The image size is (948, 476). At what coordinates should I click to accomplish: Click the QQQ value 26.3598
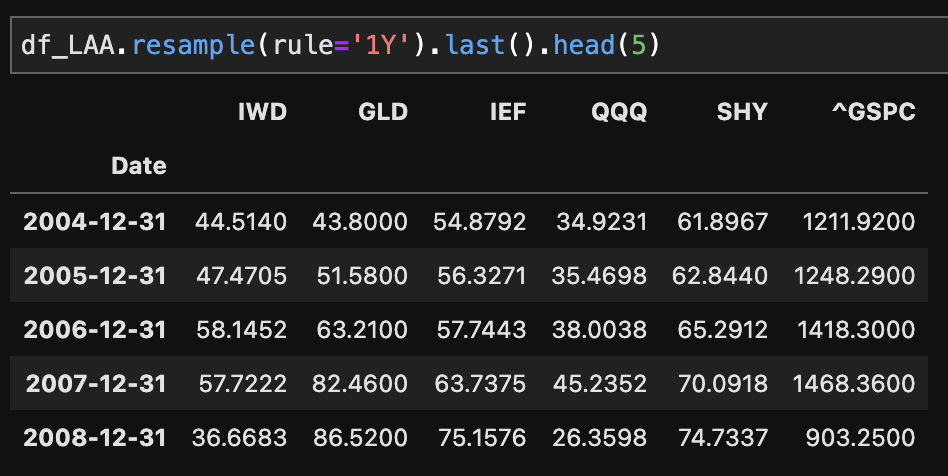pos(600,437)
